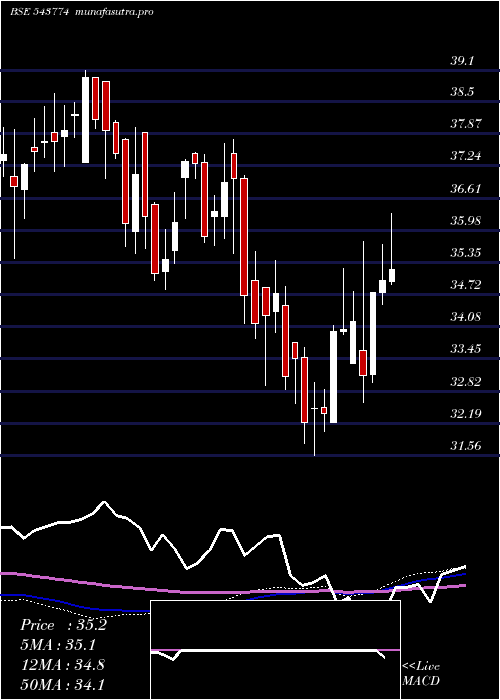Screen dimensions: 500x700
Task: Click the 33.45 price axis label
Action: (x=466, y=348)
